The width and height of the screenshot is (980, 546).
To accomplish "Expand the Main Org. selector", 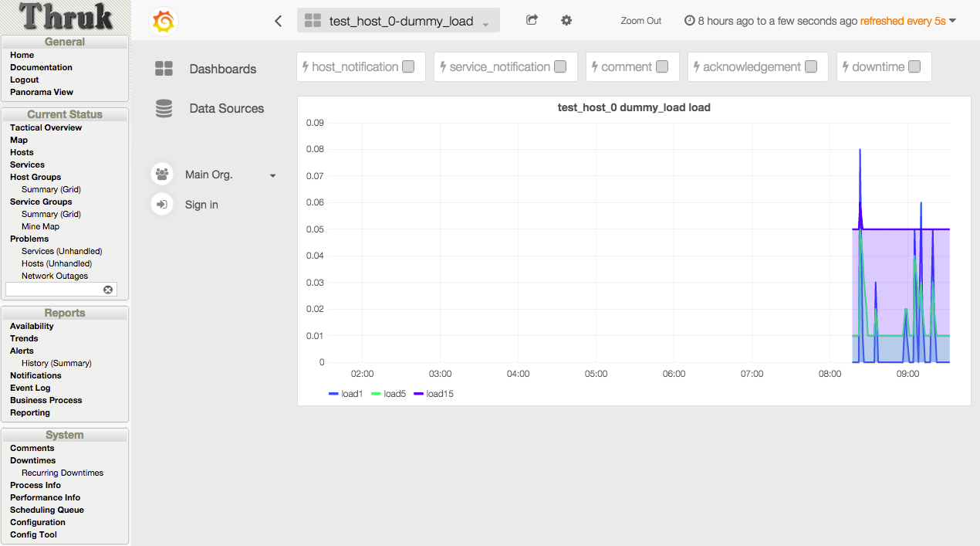I will click(272, 175).
